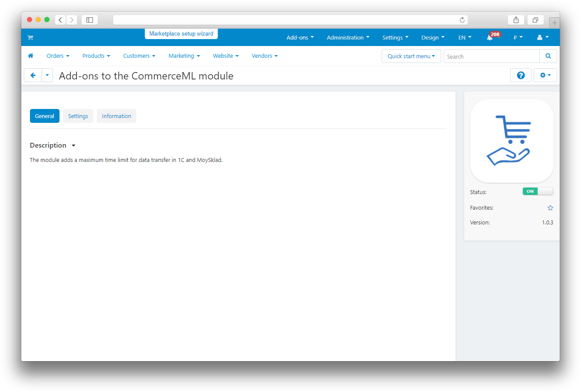The height and width of the screenshot is (392, 581).
Task: Open the help question mark icon
Action: [521, 76]
